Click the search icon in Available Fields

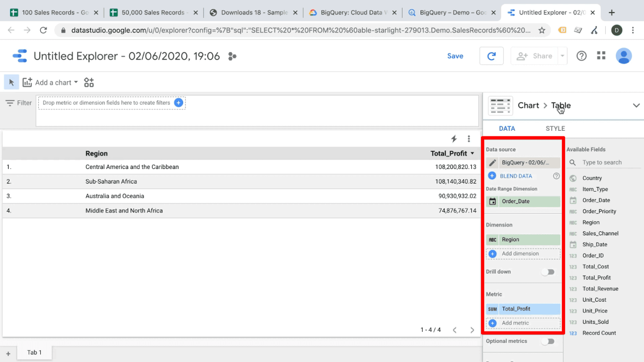coord(573,162)
